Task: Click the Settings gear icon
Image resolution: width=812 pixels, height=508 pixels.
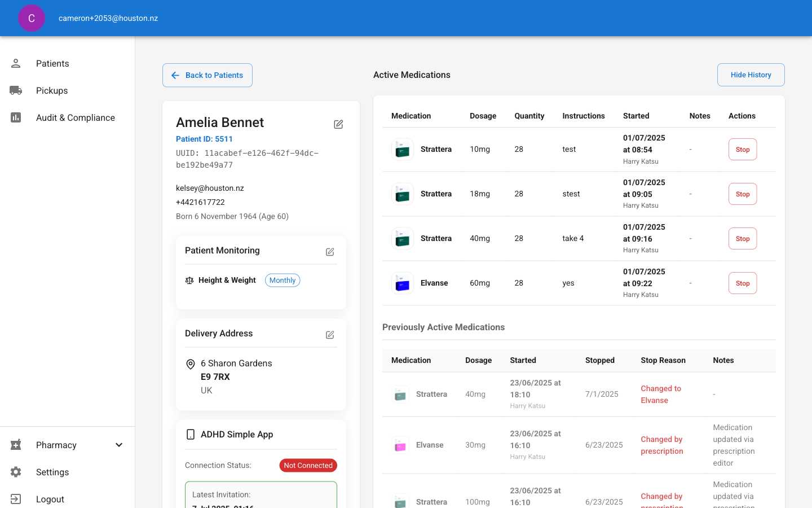Action: click(x=16, y=472)
